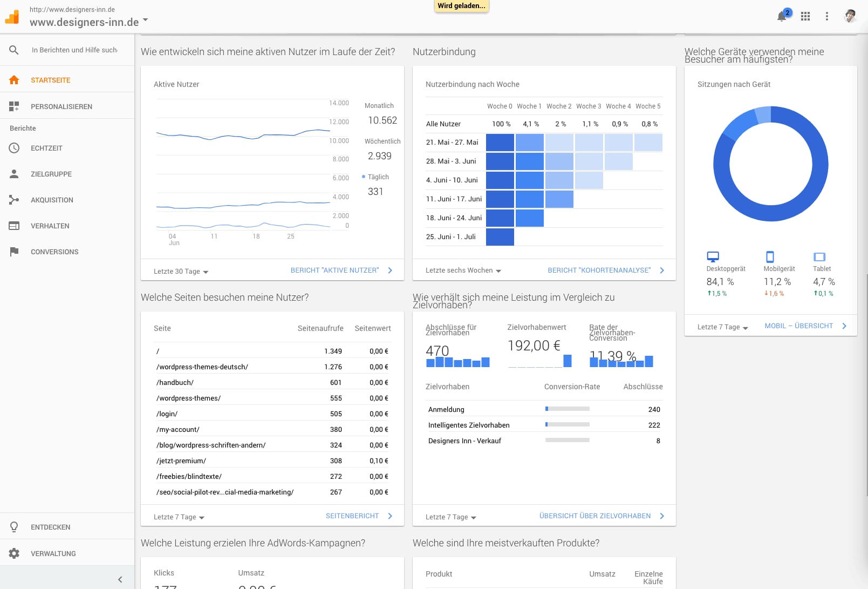The width and height of the screenshot is (868, 589).
Task: Collapse the left sidebar arrow
Action: click(x=120, y=579)
